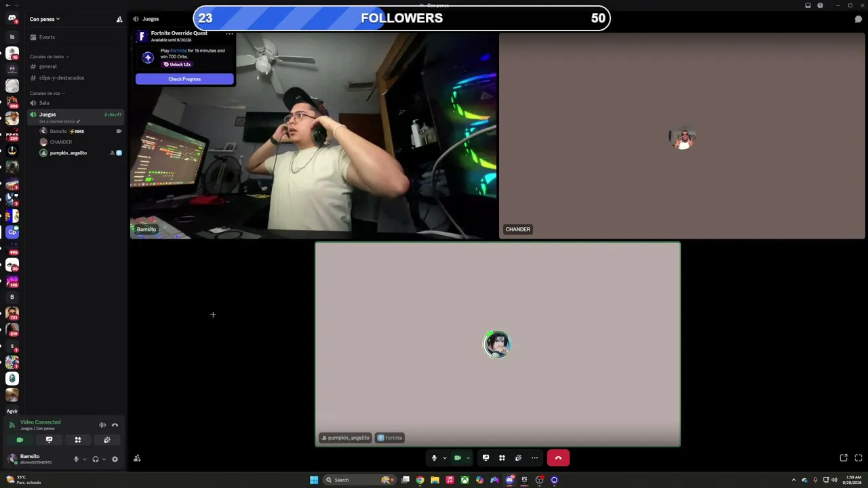Open user settings gear icon
Image resolution: width=868 pixels, height=488 pixels.
pos(115,460)
